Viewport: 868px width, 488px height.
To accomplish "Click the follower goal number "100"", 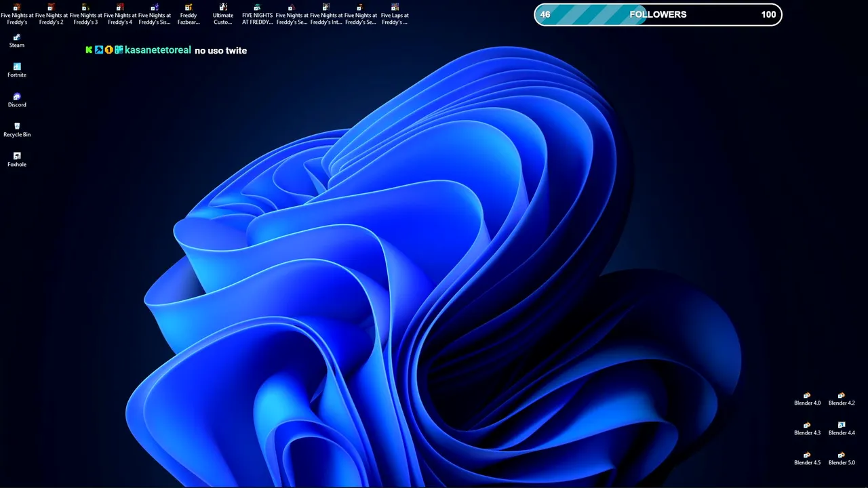I will pyautogui.click(x=768, y=14).
